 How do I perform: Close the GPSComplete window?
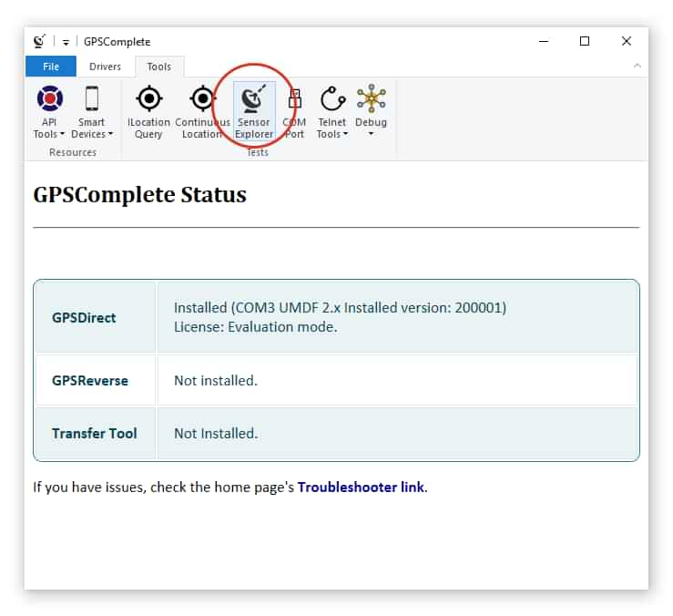point(627,41)
